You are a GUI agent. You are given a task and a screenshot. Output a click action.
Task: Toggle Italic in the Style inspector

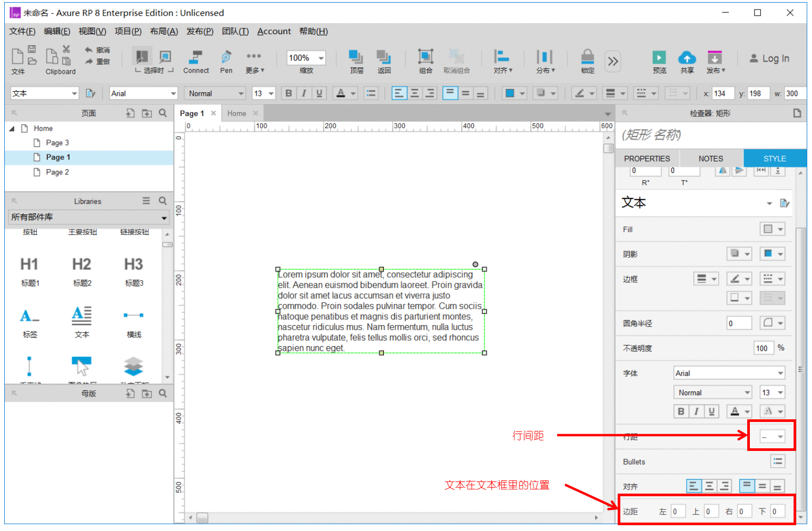pos(696,411)
